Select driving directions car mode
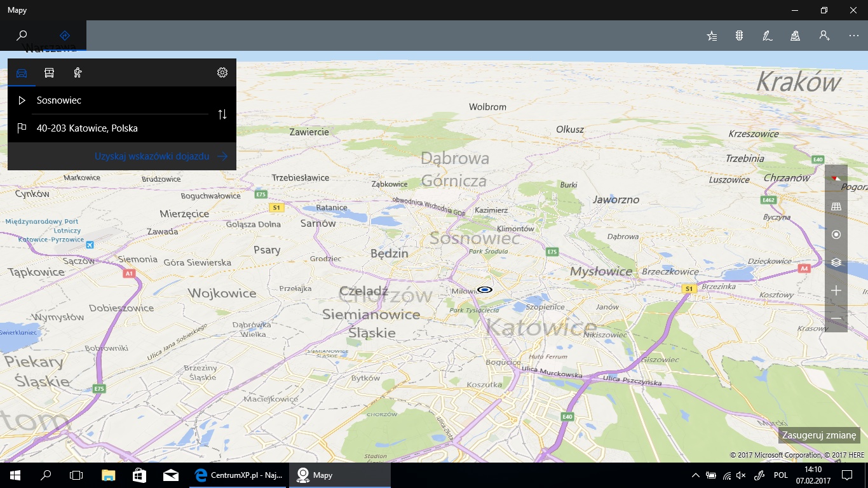This screenshot has height=488, width=868. pyautogui.click(x=22, y=72)
